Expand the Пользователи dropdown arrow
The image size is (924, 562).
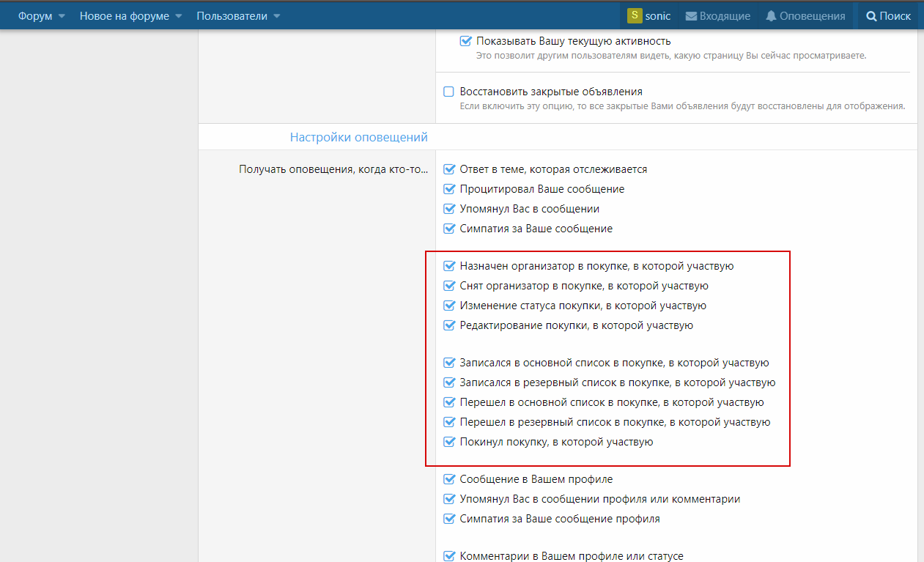coord(276,16)
